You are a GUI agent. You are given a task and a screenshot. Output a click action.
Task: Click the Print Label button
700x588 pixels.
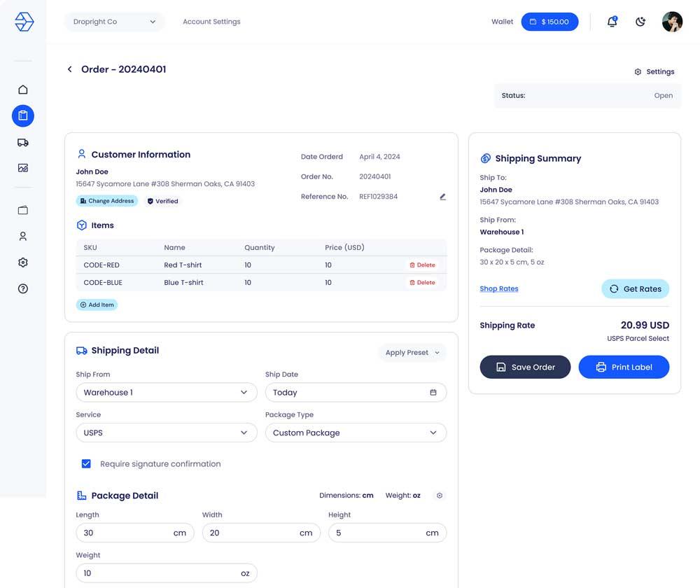pyautogui.click(x=624, y=367)
